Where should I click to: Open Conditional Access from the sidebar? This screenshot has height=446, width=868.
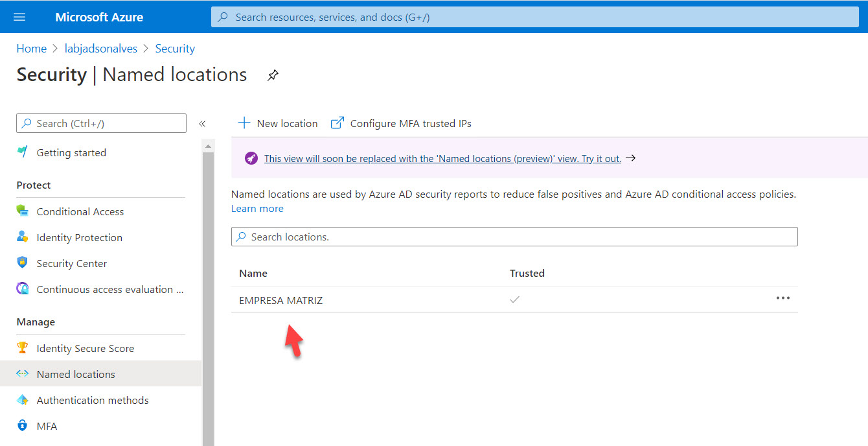tap(80, 211)
